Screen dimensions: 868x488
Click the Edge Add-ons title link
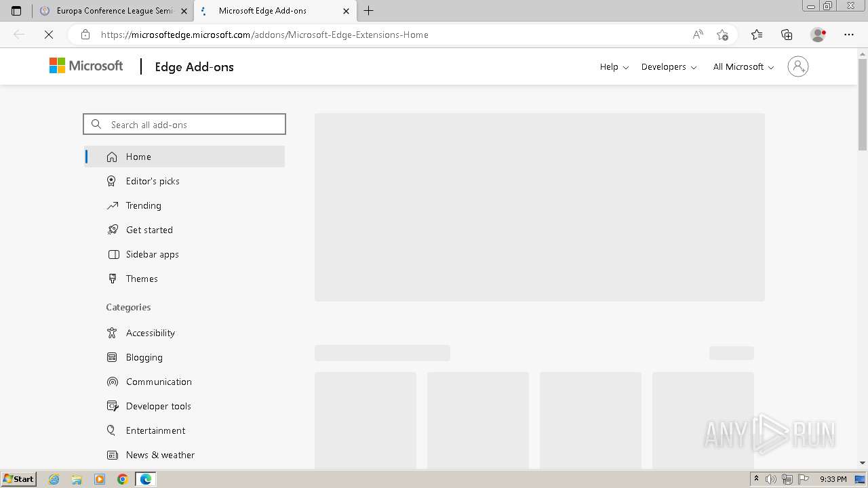[194, 66]
